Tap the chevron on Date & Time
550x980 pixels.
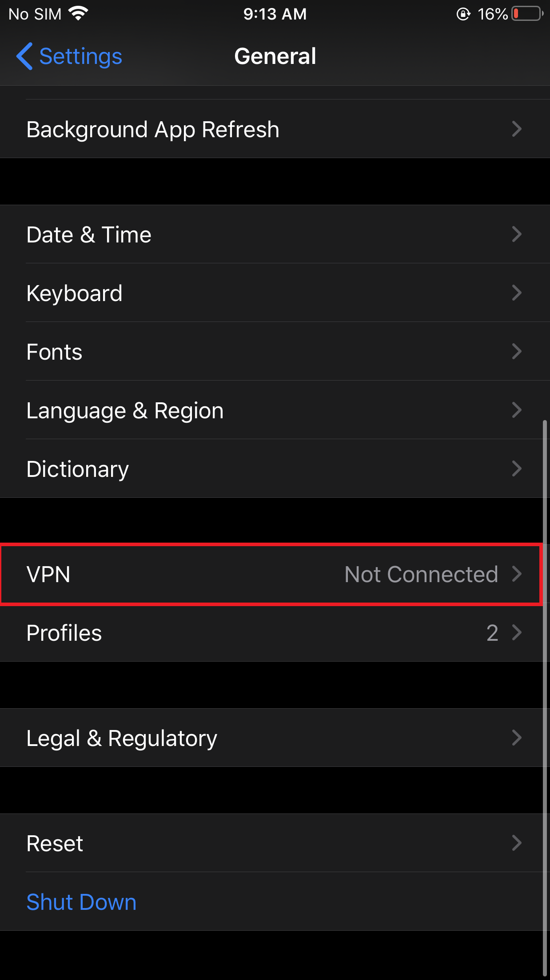click(x=516, y=234)
